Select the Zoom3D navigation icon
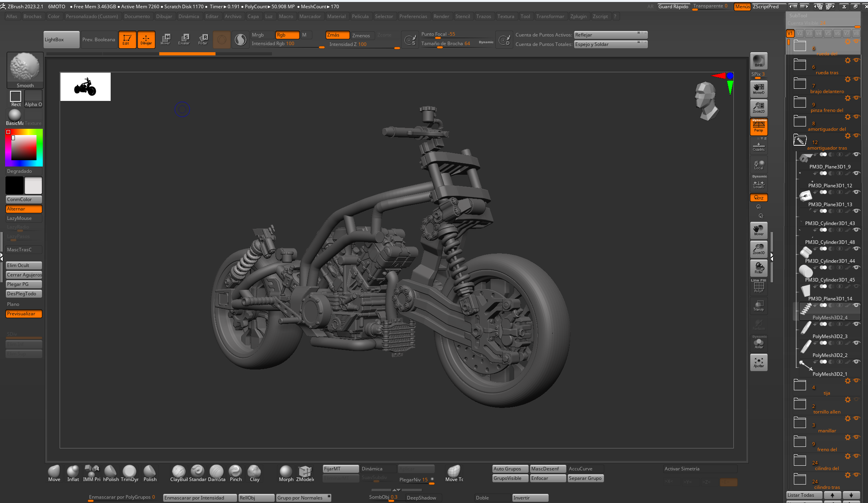 click(x=759, y=249)
